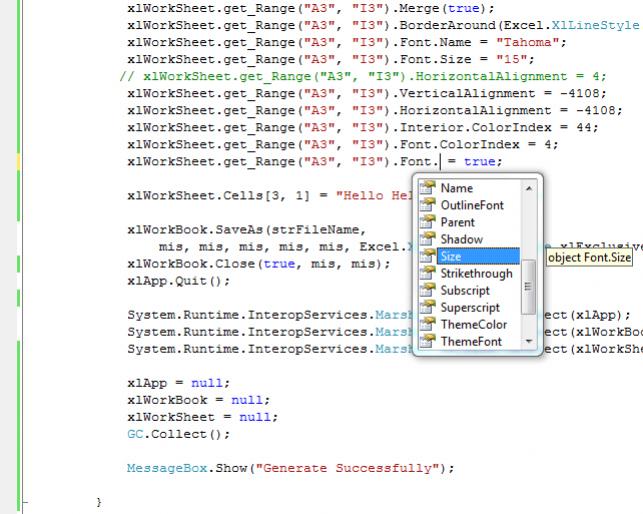Click the xlWorkBook = null statement

pyautogui.click(x=199, y=400)
